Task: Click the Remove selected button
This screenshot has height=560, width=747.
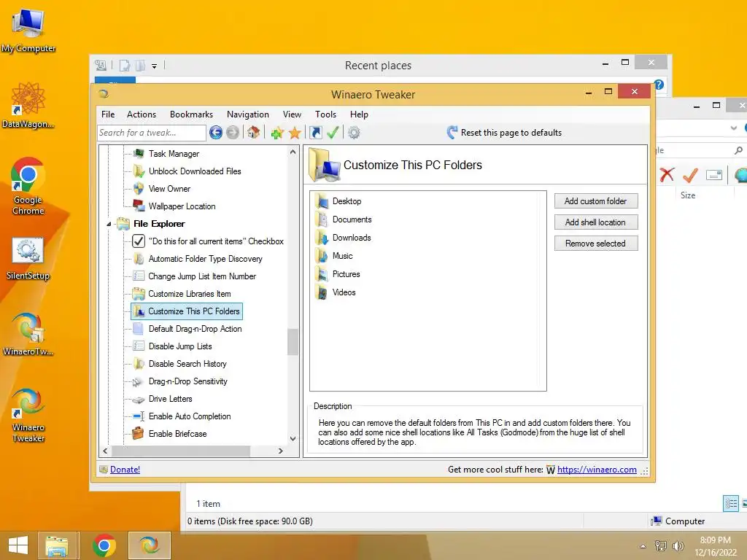Action: (x=596, y=244)
